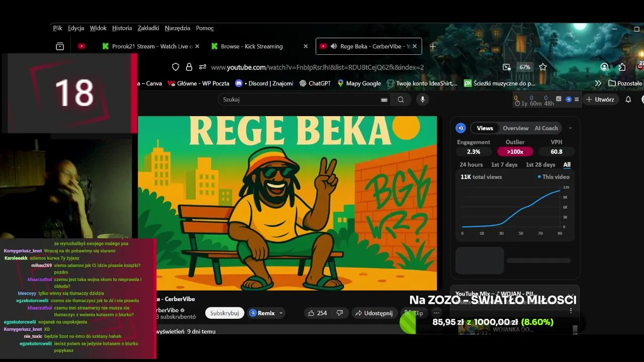Image resolution: width=644 pixels, height=362 pixels.
Task: Open YouTube notifications bell
Action: 628,100
